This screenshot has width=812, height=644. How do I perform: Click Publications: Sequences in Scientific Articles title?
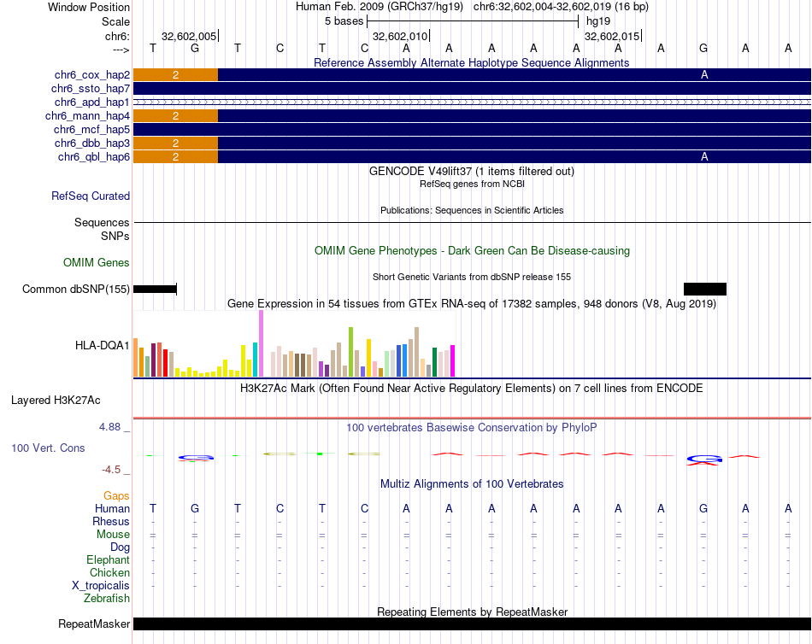click(472, 210)
